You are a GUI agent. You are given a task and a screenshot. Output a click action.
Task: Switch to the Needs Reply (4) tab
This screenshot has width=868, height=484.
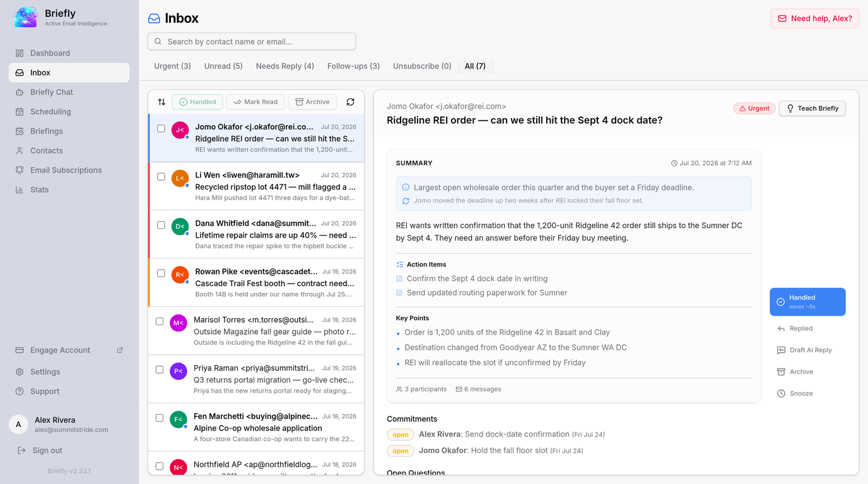(285, 66)
